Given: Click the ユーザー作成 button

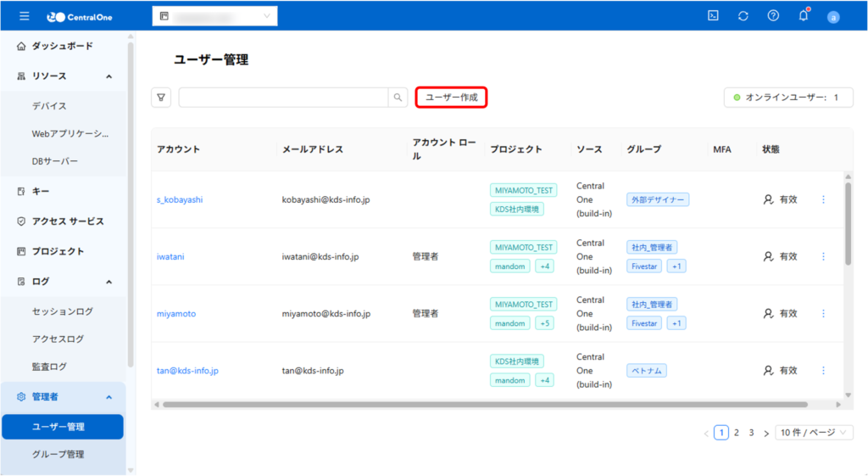Looking at the screenshot, I should 451,98.
